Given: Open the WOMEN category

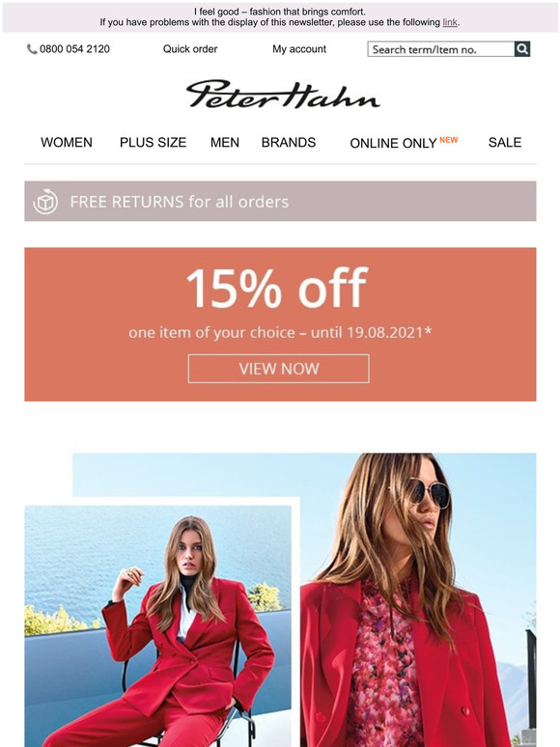Looking at the screenshot, I should pos(67,143).
